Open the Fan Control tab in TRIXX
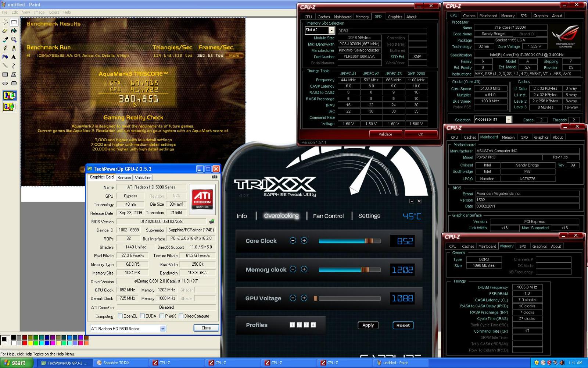This screenshot has width=588, height=368. coord(328,216)
